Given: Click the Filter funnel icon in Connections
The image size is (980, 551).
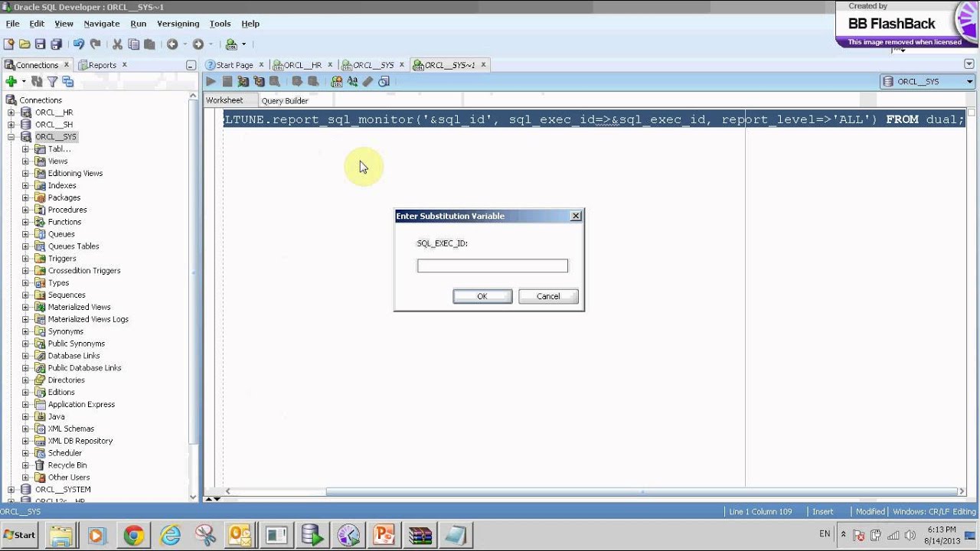Looking at the screenshot, I should click(x=52, y=81).
